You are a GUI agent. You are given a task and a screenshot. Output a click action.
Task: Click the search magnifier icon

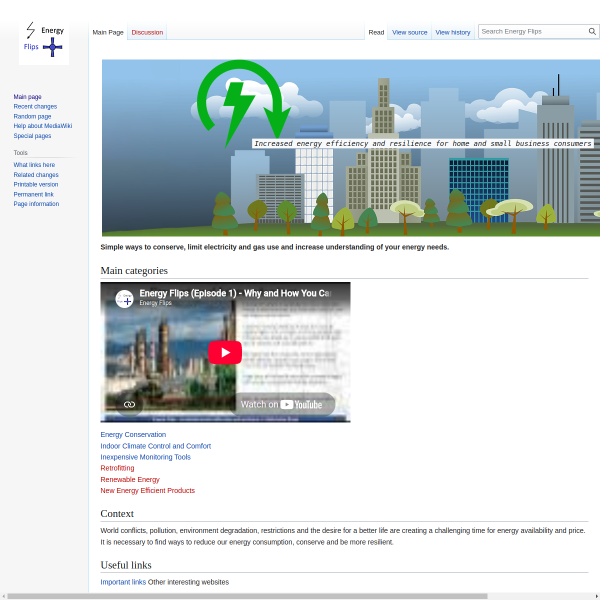[592, 31]
